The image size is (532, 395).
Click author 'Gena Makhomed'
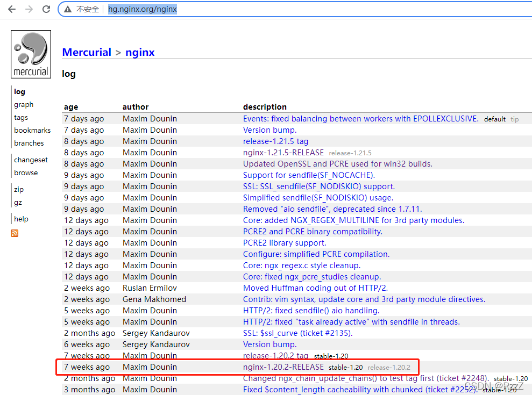point(154,299)
